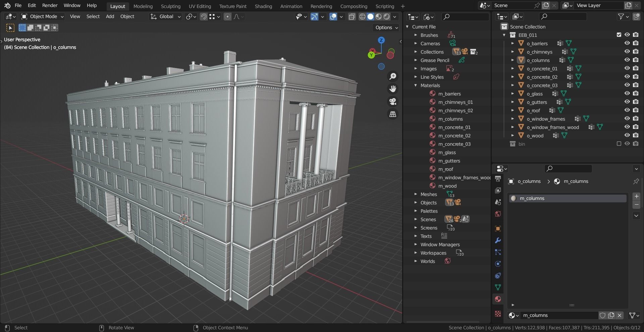Click the outliner search field

click(x=562, y=16)
